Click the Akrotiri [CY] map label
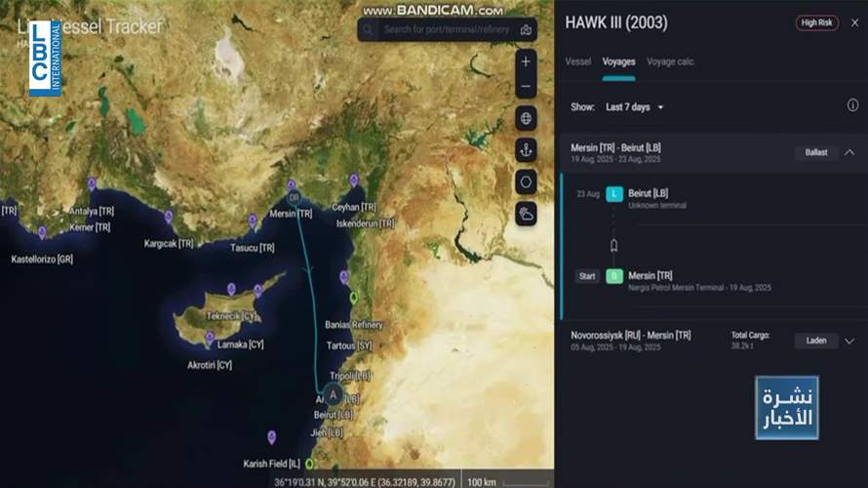 pyautogui.click(x=210, y=365)
